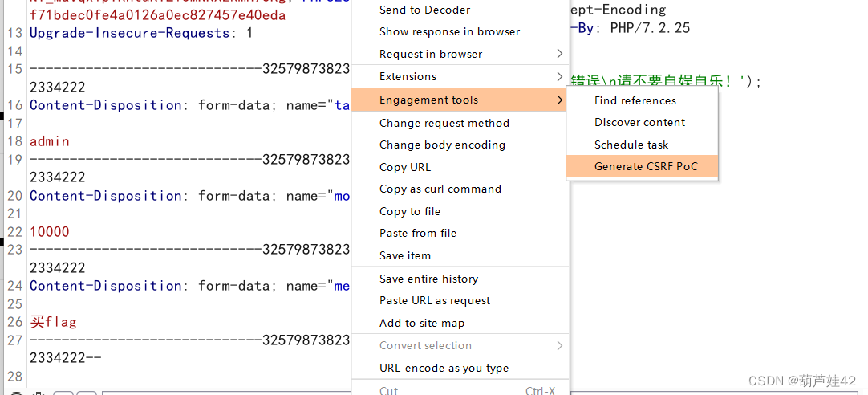Viewport: 868px width, 395px height.
Task: Click Send to Decoder
Action: [424, 10]
